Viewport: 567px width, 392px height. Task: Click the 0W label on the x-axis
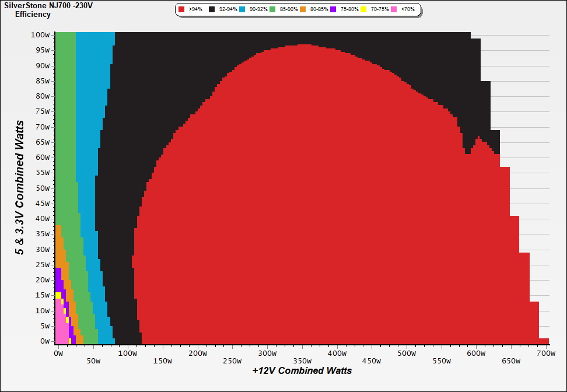58,353
